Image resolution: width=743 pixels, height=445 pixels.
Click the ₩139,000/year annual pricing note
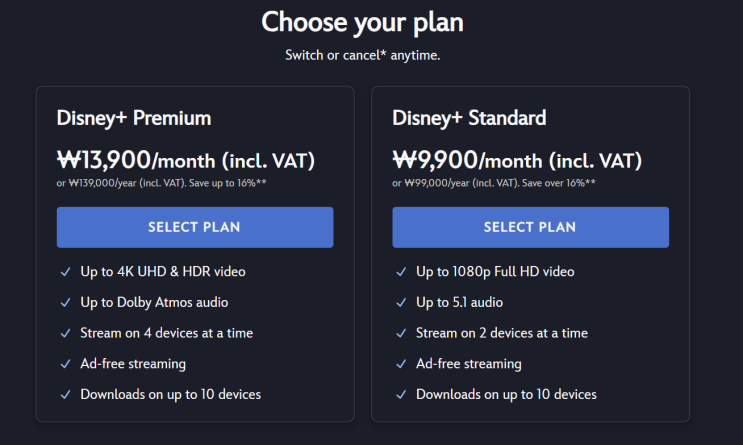pos(161,183)
